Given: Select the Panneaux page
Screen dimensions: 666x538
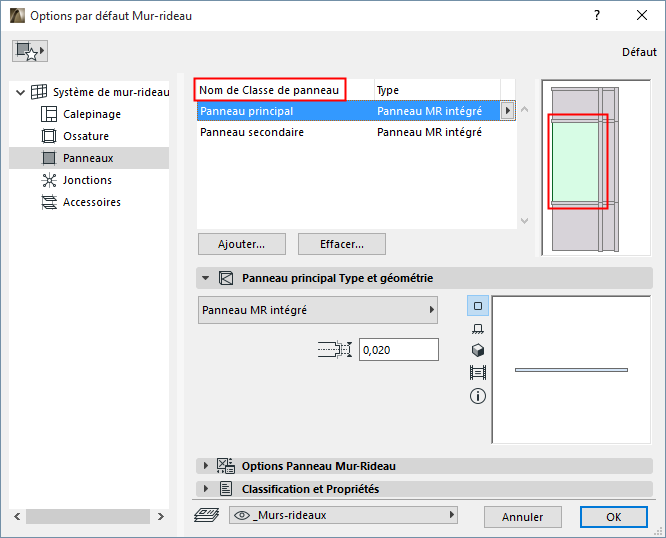Looking at the screenshot, I should [x=89, y=158].
